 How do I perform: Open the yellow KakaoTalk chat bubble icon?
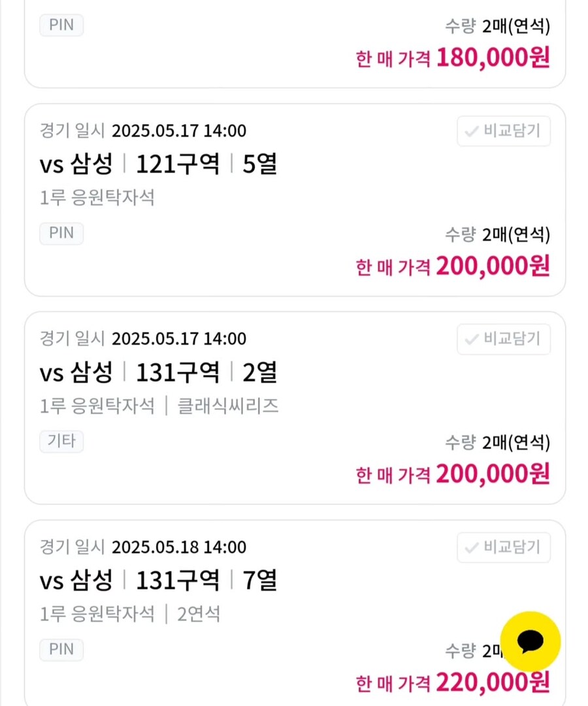tap(531, 641)
